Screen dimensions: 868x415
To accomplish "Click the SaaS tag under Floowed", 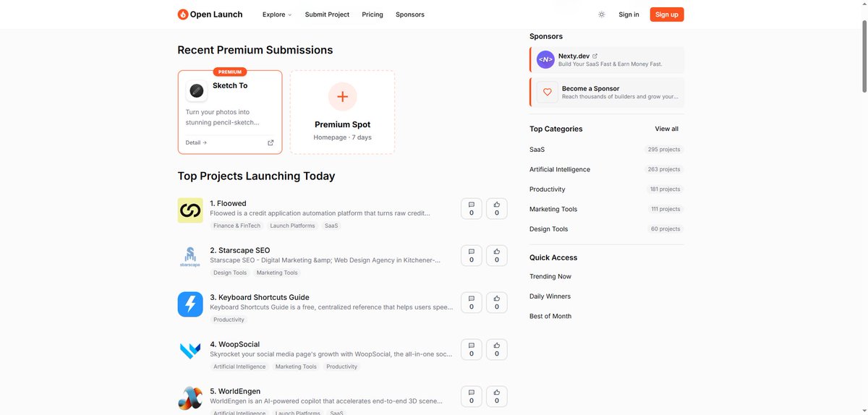I will pyautogui.click(x=331, y=226).
